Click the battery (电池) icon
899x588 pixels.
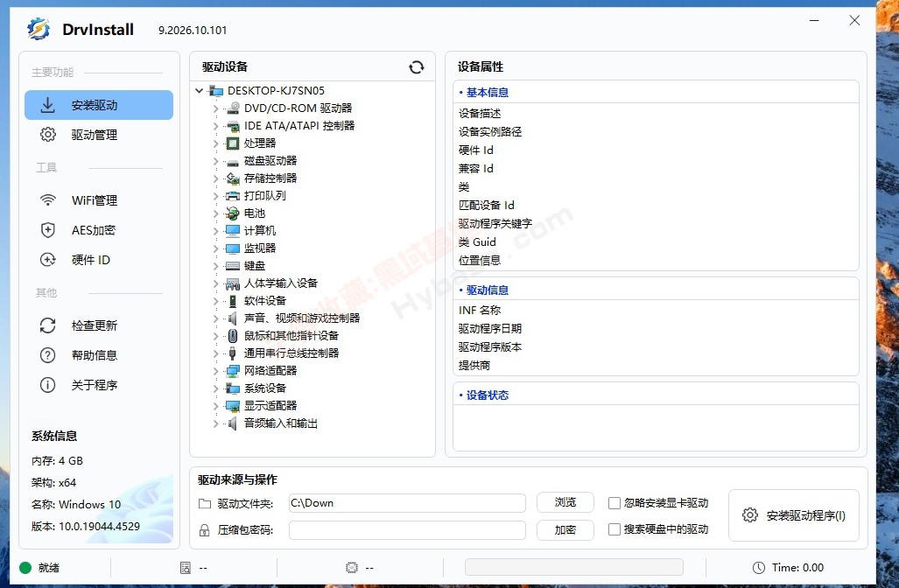point(233,213)
